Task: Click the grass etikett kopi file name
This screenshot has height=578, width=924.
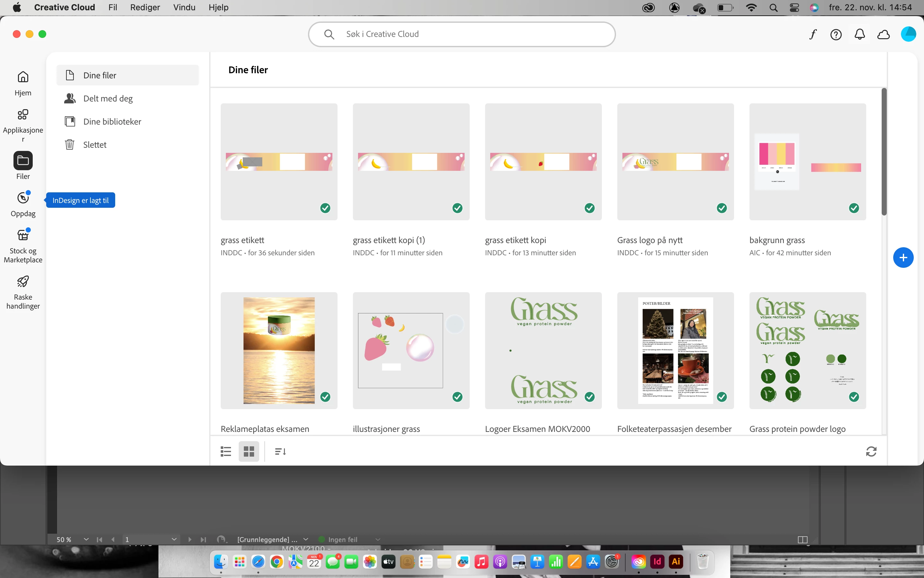Action: point(516,240)
